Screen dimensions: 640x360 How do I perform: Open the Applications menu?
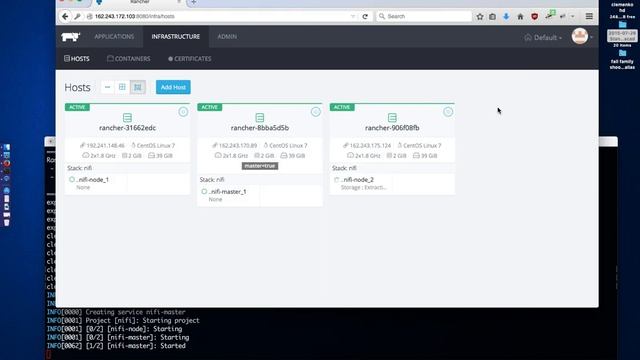[114, 37]
